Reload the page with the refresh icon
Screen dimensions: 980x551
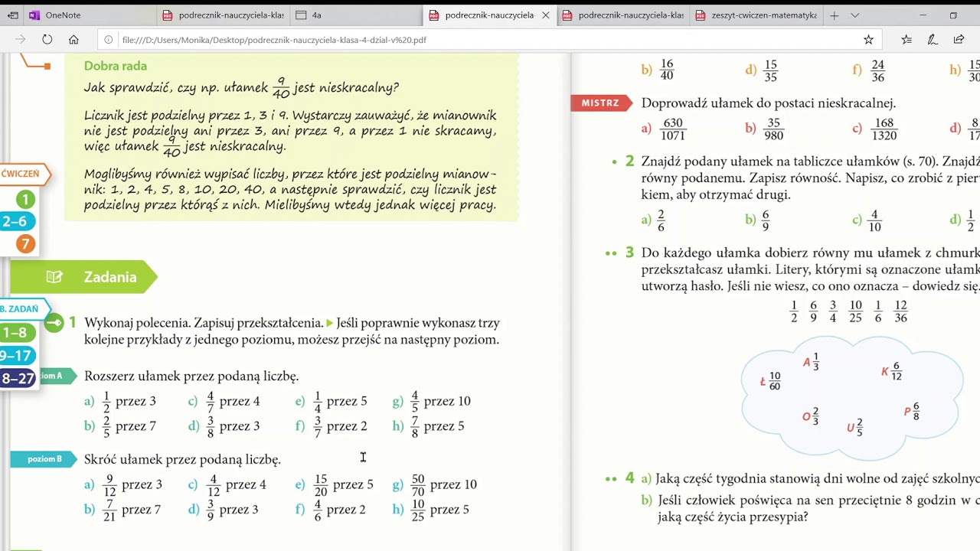[47, 40]
